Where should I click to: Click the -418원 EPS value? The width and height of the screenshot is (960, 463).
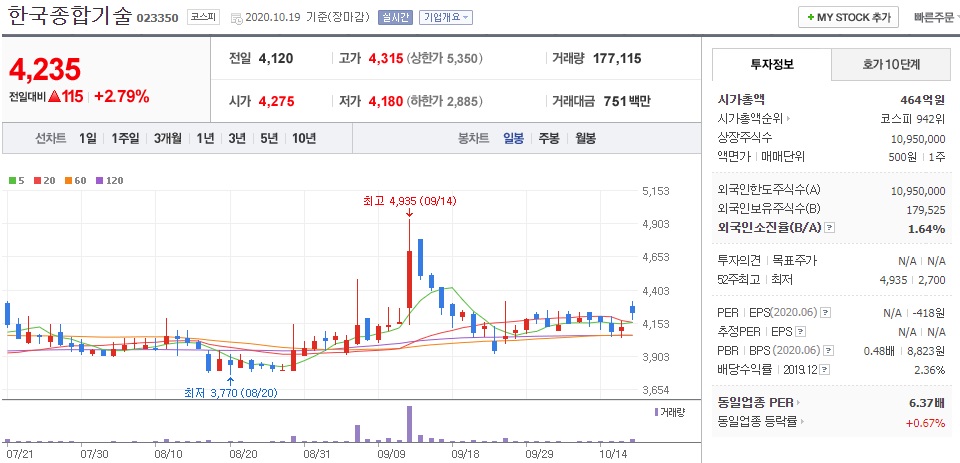(x=929, y=313)
